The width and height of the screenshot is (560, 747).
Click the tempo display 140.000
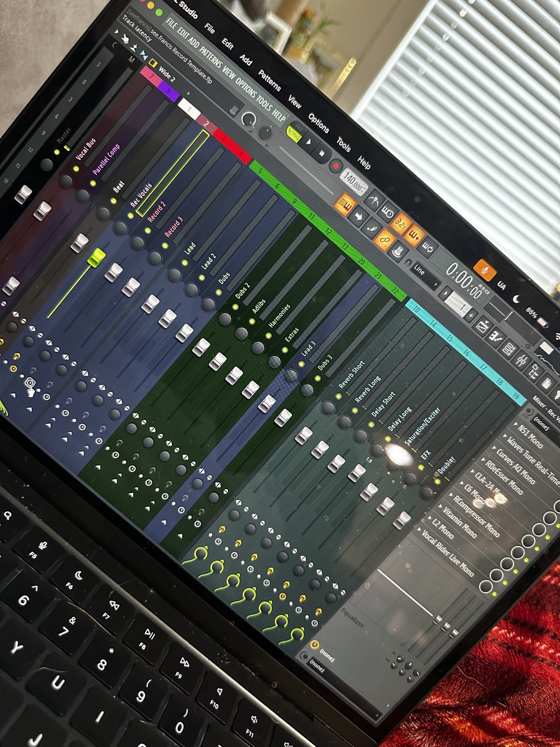[x=354, y=184]
